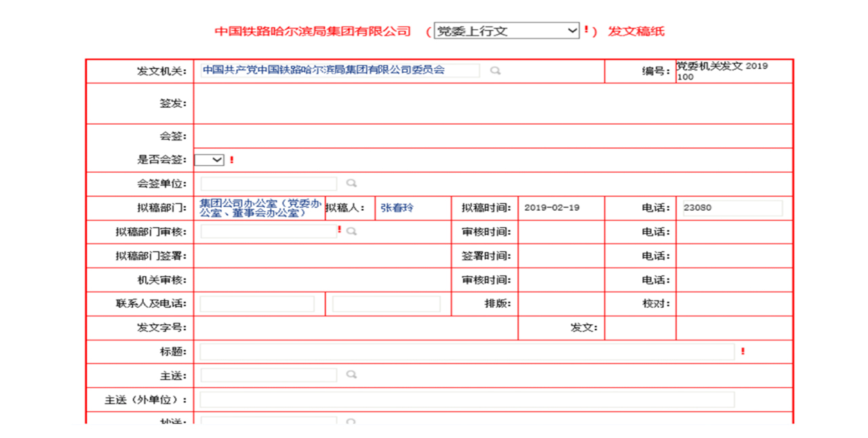Click the 拟稿部门签署: label
This screenshot has height=438, width=868.
point(151,256)
